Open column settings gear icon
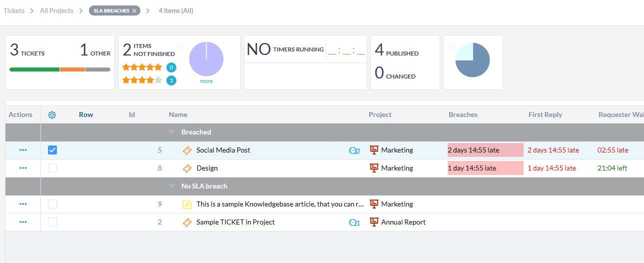This screenshot has height=263, width=644. (52, 115)
